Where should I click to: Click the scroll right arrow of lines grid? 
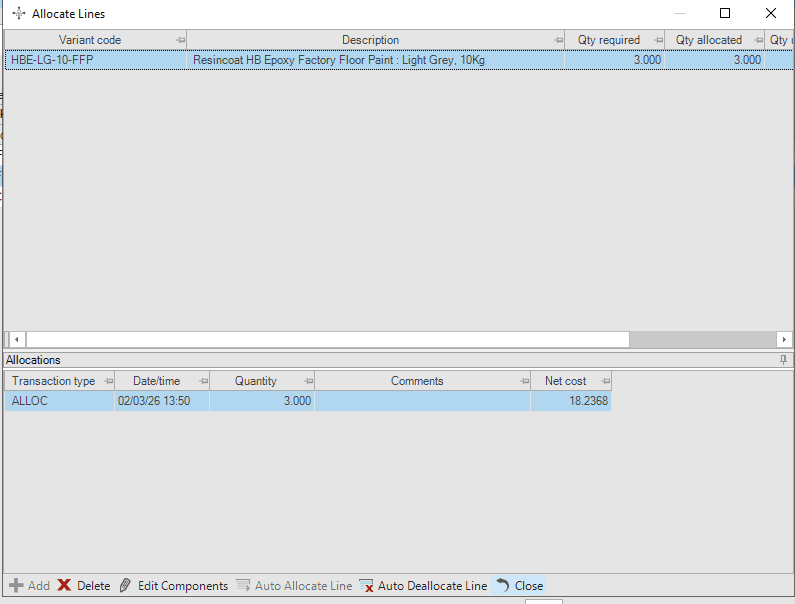point(784,339)
